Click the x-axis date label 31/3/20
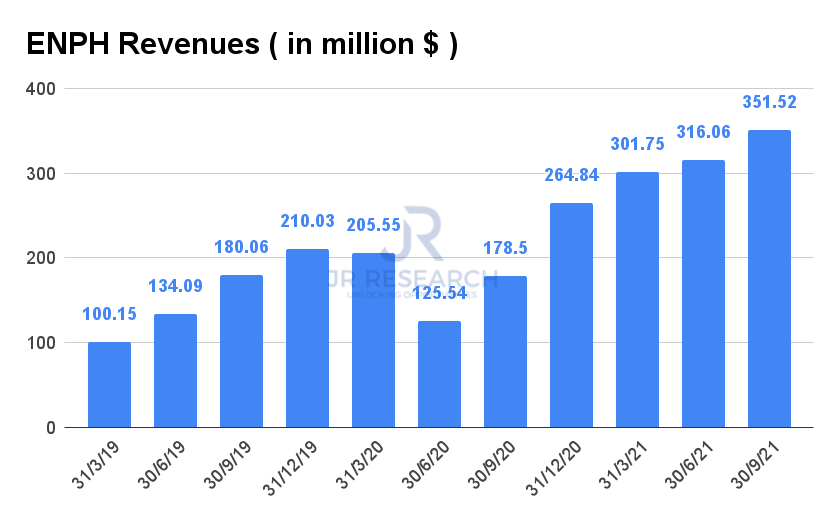Viewport: 839px width, 519px height. (x=360, y=464)
